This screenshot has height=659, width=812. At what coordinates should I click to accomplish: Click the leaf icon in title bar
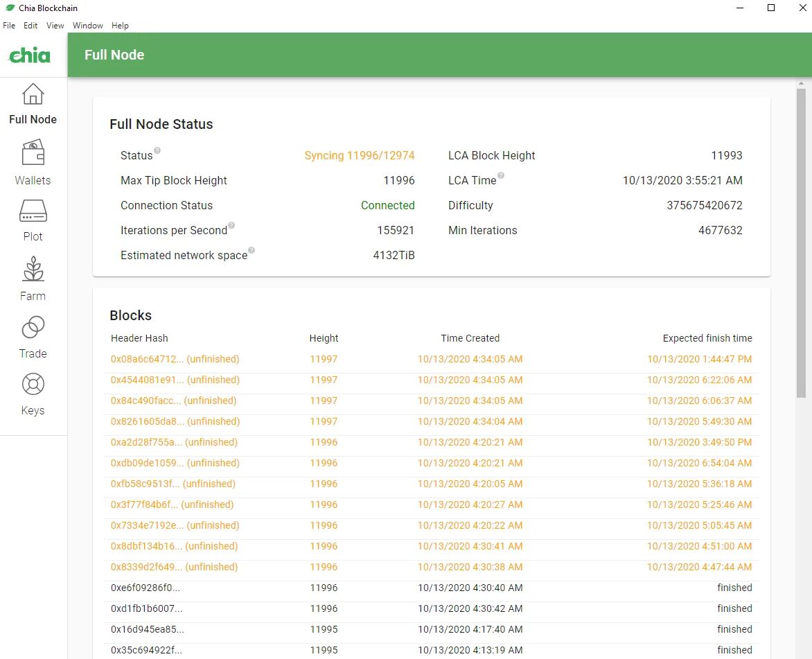click(10, 8)
